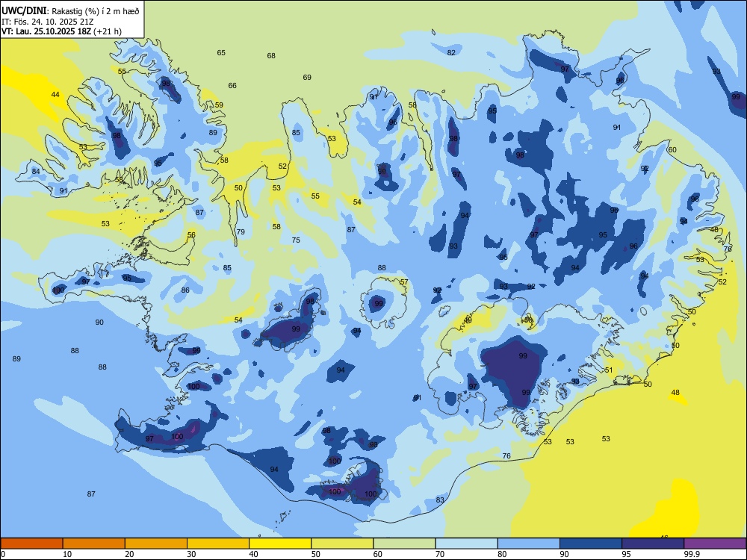Select the humidity value 59 on the map
The width and height of the screenshot is (747, 560).
[219, 105]
